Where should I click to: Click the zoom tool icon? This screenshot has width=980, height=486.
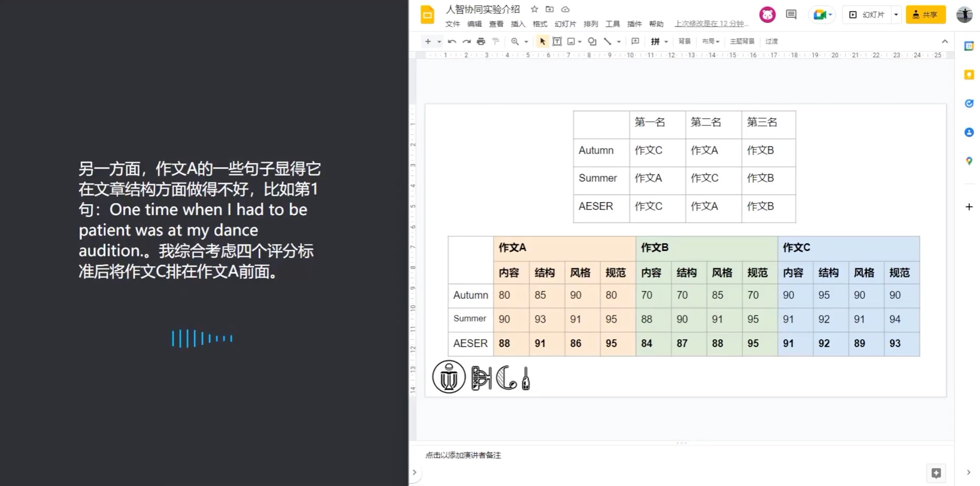click(516, 41)
